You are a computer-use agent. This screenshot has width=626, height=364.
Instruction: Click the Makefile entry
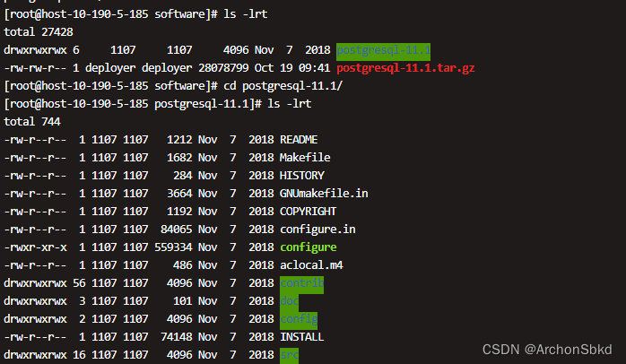click(305, 158)
